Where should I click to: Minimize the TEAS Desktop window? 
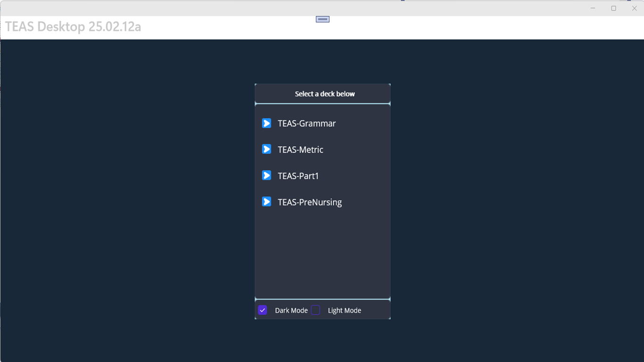click(593, 8)
